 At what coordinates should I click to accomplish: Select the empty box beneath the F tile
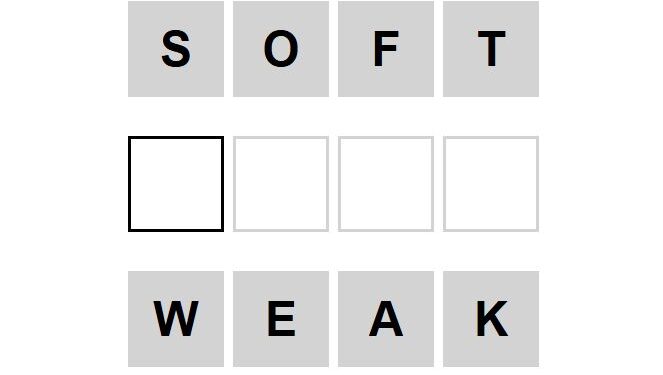tap(386, 184)
